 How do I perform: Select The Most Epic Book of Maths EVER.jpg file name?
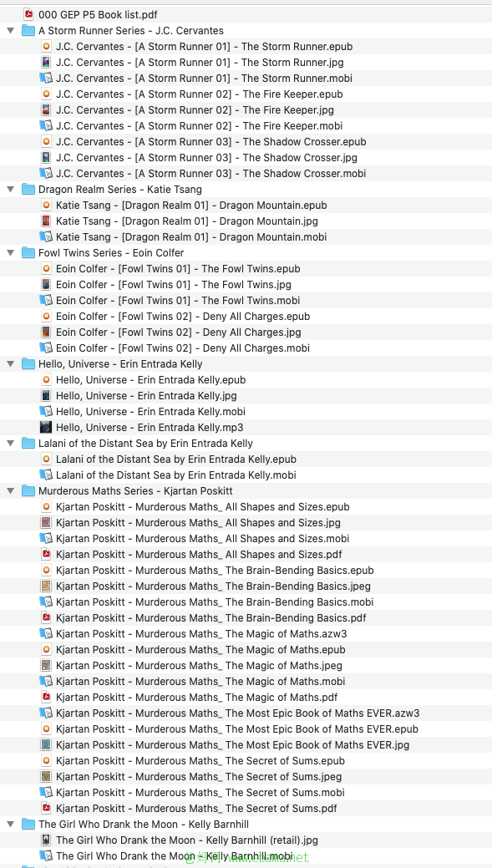[x=232, y=745]
